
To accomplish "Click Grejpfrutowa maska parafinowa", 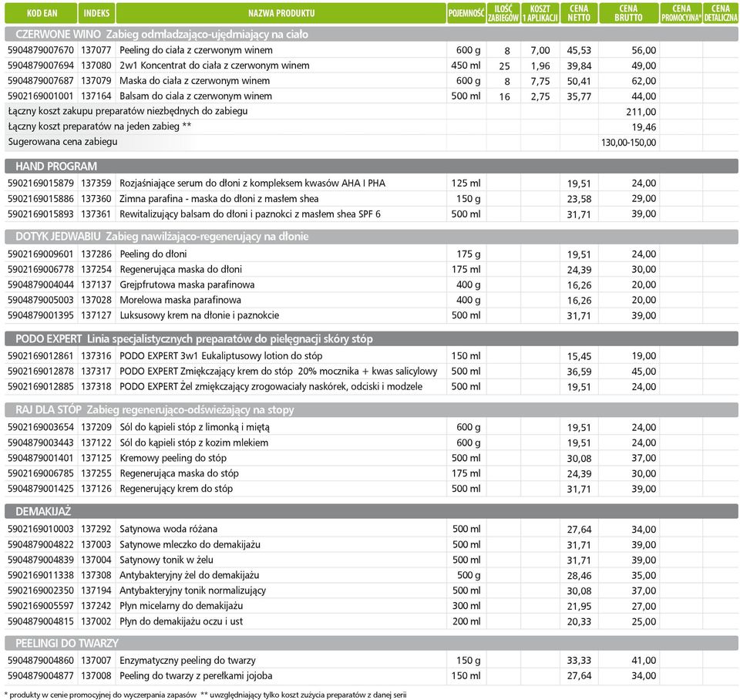I will coord(187,284).
